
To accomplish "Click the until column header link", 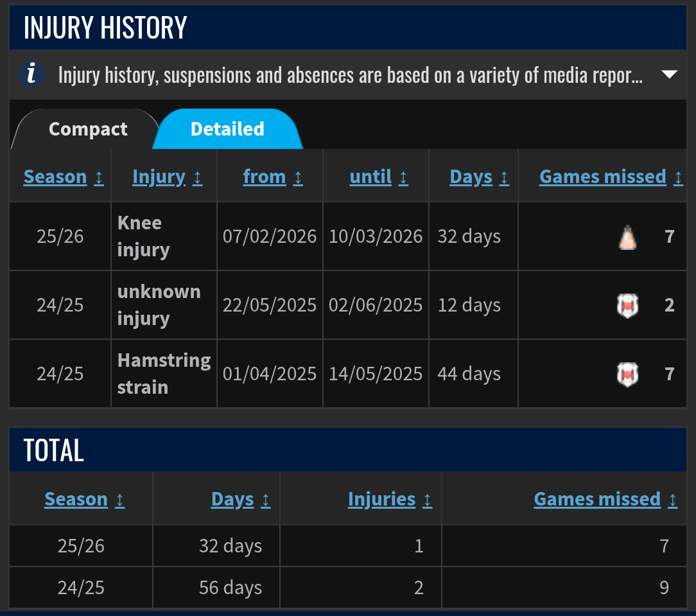I will point(370,177).
